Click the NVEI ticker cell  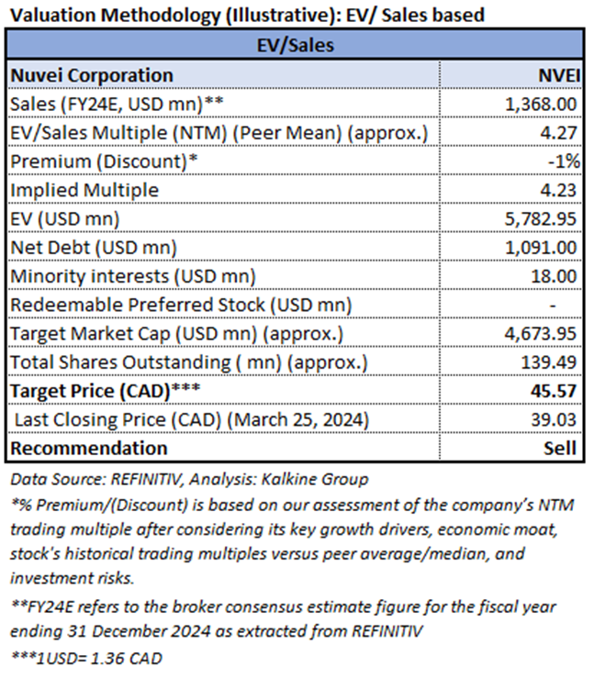point(511,75)
